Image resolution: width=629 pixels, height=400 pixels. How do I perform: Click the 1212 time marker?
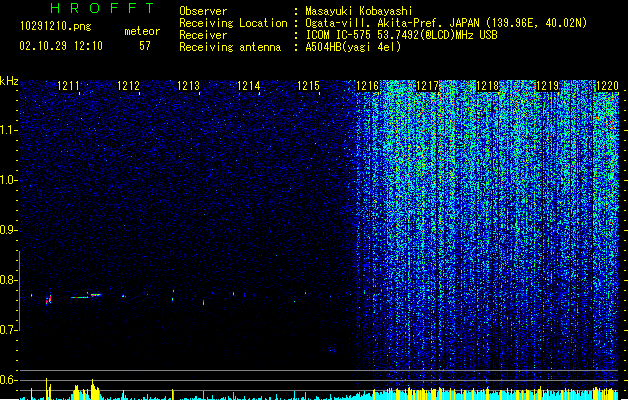(x=128, y=86)
